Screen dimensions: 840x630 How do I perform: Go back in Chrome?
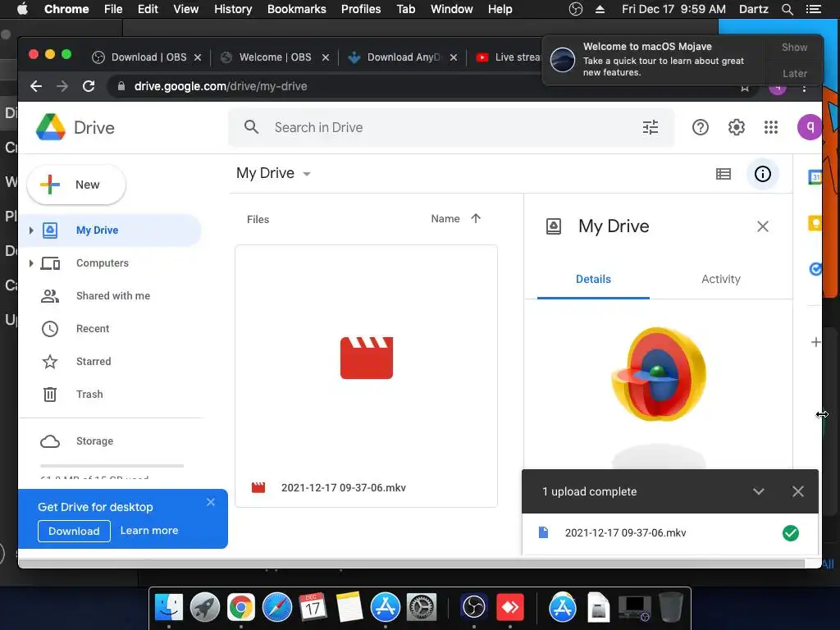tap(36, 86)
